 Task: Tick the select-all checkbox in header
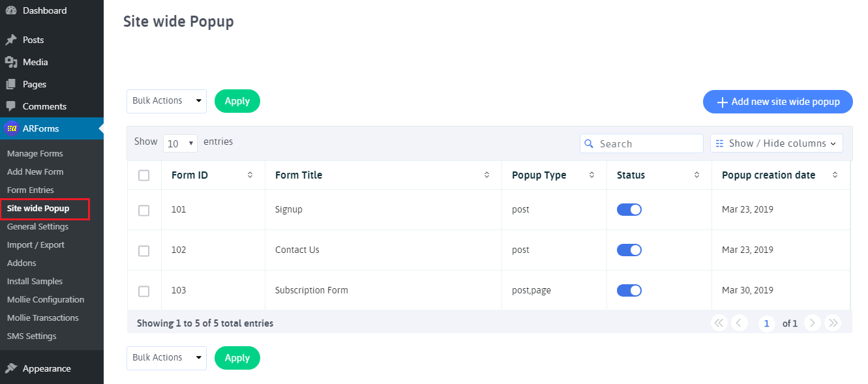click(144, 175)
